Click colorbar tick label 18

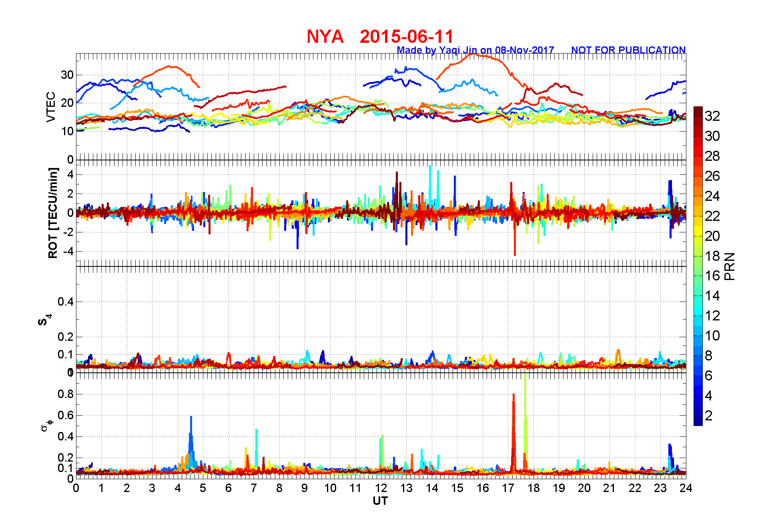[712, 256]
